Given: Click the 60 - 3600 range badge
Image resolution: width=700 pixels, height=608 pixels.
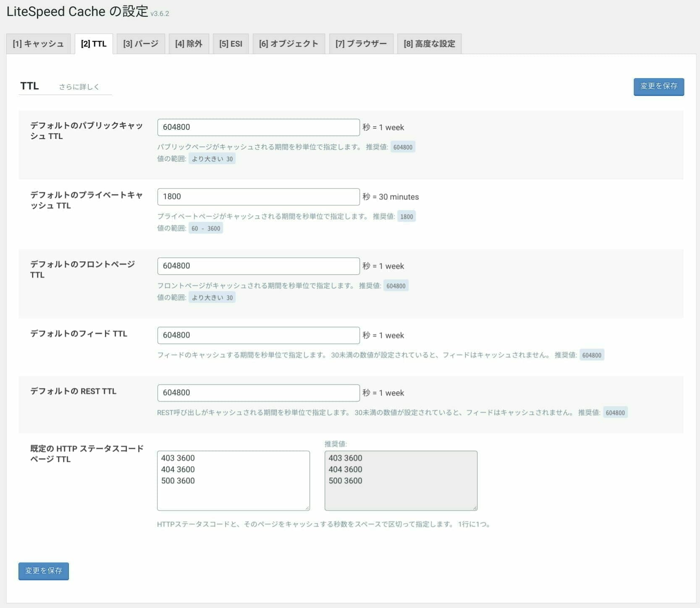Looking at the screenshot, I should (x=206, y=228).
